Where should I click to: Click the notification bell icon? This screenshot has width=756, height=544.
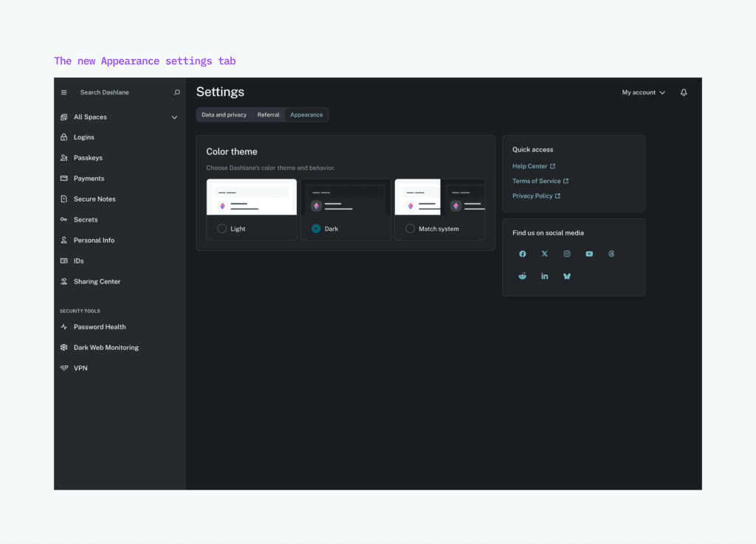tap(683, 92)
